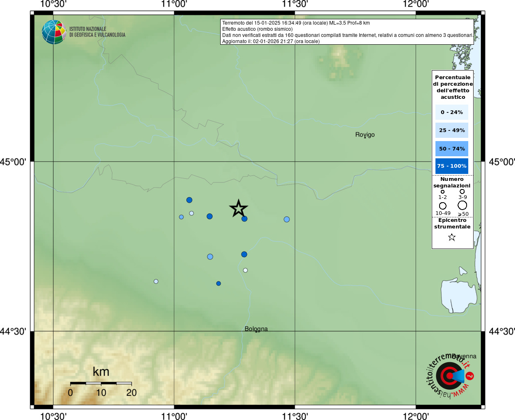Click the top 11°30' longitude label
Screen dimensions: 515x420
pos(295,4)
